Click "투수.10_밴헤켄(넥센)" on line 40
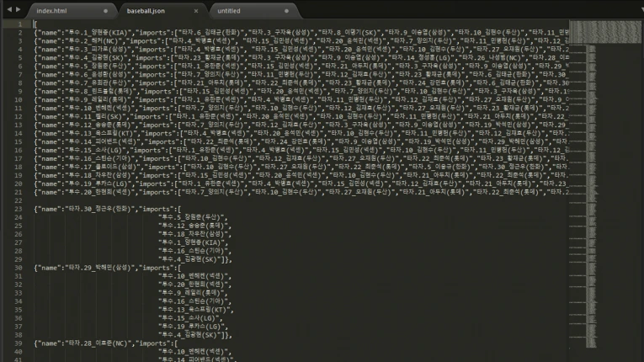This screenshot has width=644, height=362. point(194,352)
